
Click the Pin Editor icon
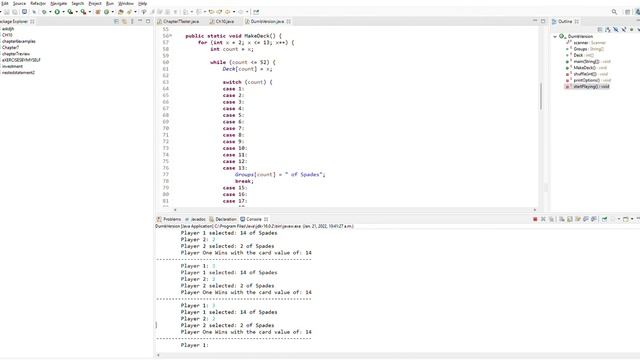click(x=256, y=12)
